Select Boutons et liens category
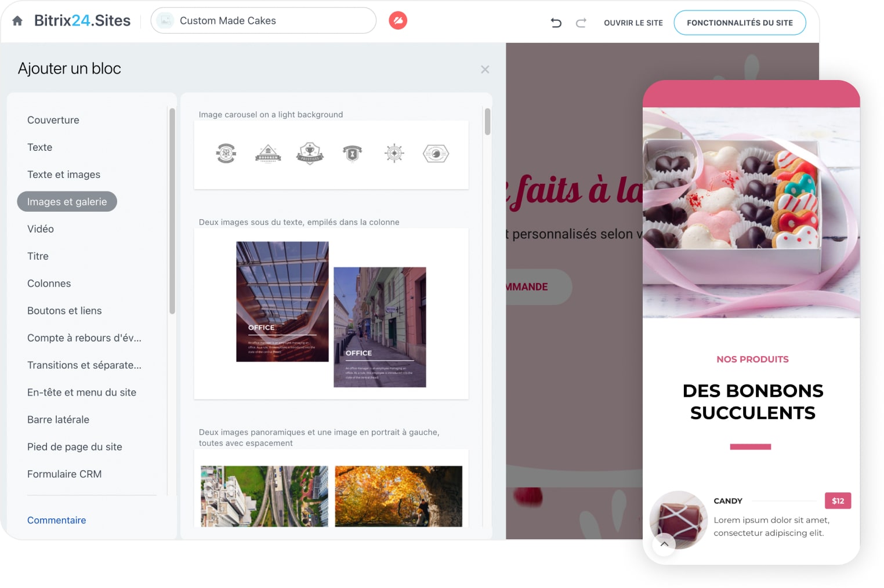Viewport: 884px width, 588px height. 64,311
